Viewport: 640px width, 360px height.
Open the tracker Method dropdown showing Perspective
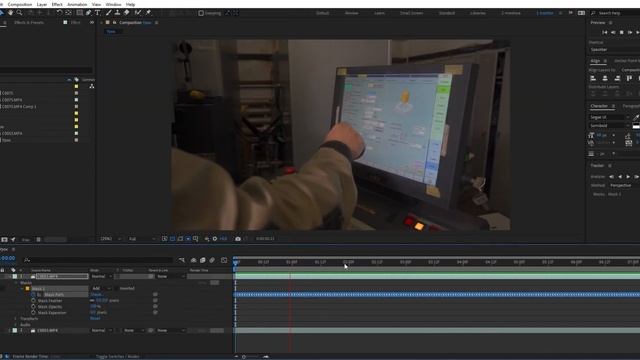point(624,185)
